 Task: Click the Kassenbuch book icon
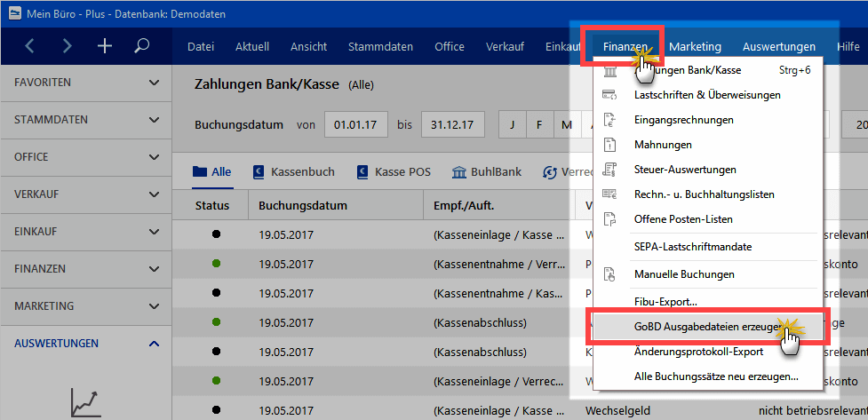(259, 171)
